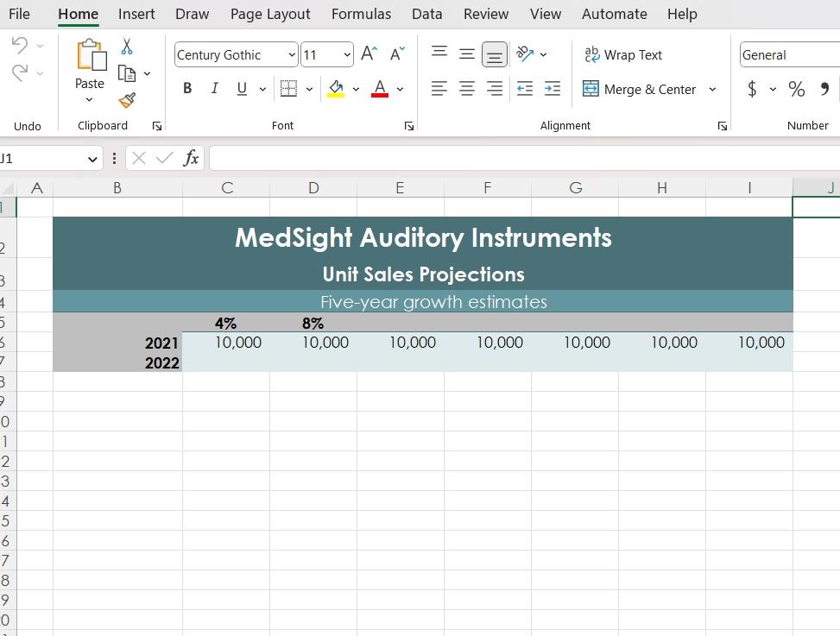Open the Automate tab
This screenshot has width=840, height=636.
click(x=615, y=14)
